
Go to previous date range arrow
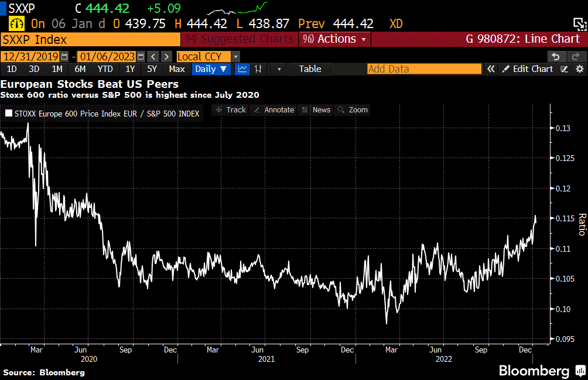[x=153, y=57]
